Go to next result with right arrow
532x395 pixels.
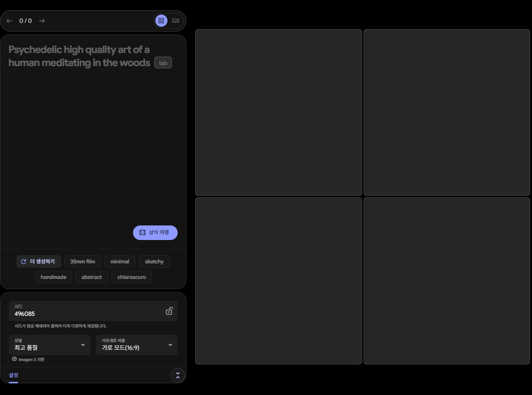tap(42, 21)
